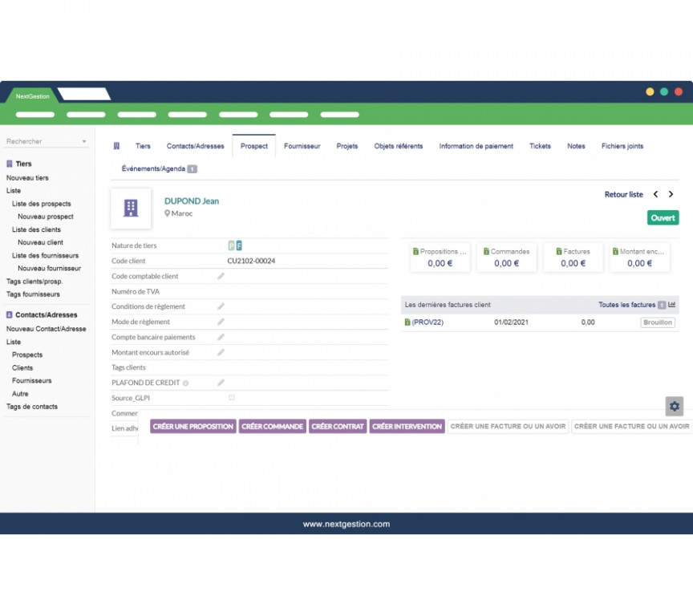Open the Fournisseur tab
Image resolution: width=693 pixels, height=616 pixels.
[x=302, y=146]
